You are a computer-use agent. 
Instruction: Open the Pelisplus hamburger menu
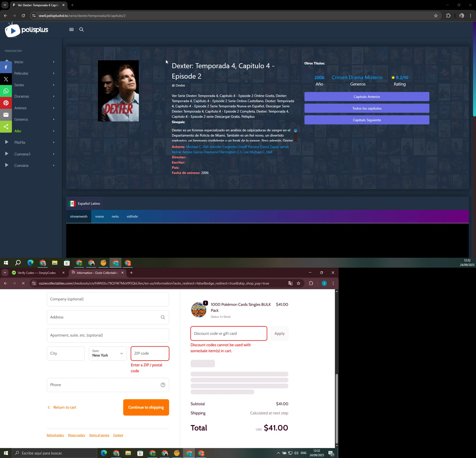[71, 29]
